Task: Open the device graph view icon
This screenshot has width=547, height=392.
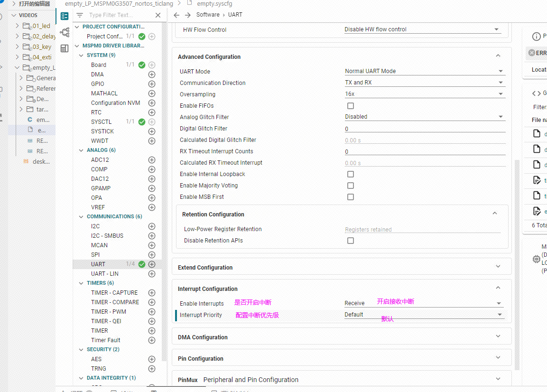Action: pos(65,32)
